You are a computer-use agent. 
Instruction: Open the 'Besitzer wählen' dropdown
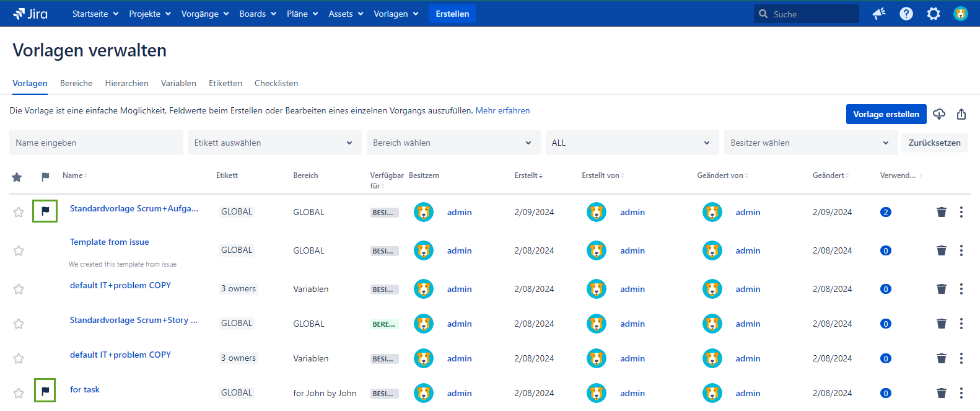[x=810, y=143]
